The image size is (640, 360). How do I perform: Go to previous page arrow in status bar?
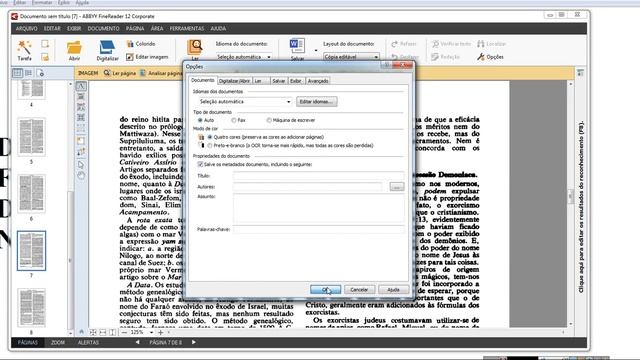point(137,342)
